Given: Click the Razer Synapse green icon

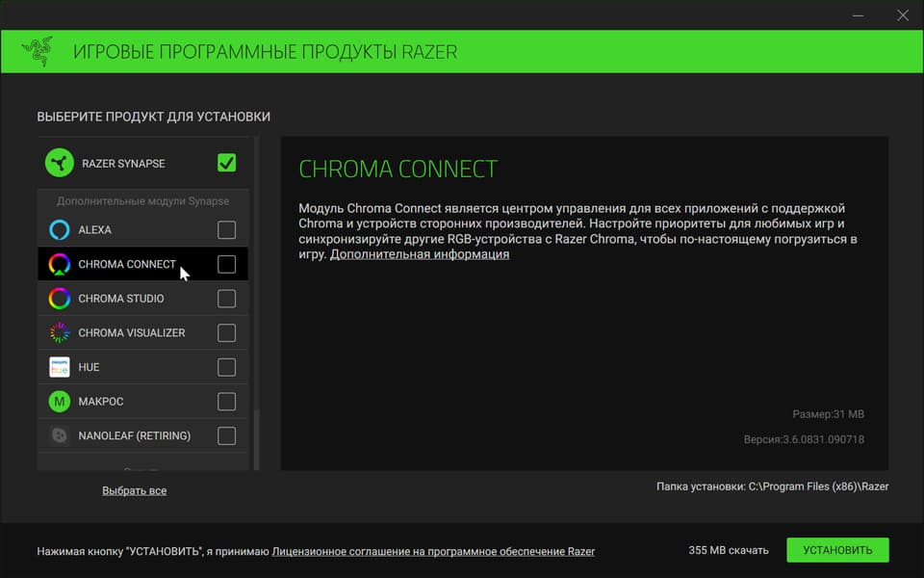Looking at the screenshot, I should tap(60, 163).
